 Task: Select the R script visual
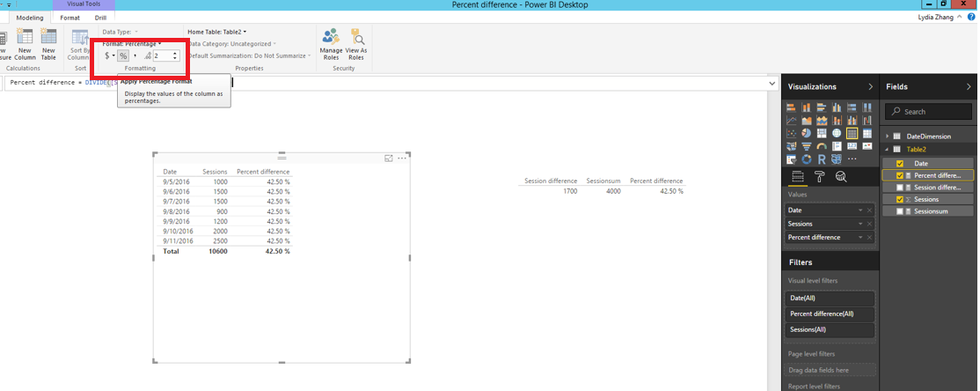click(822, 159)
